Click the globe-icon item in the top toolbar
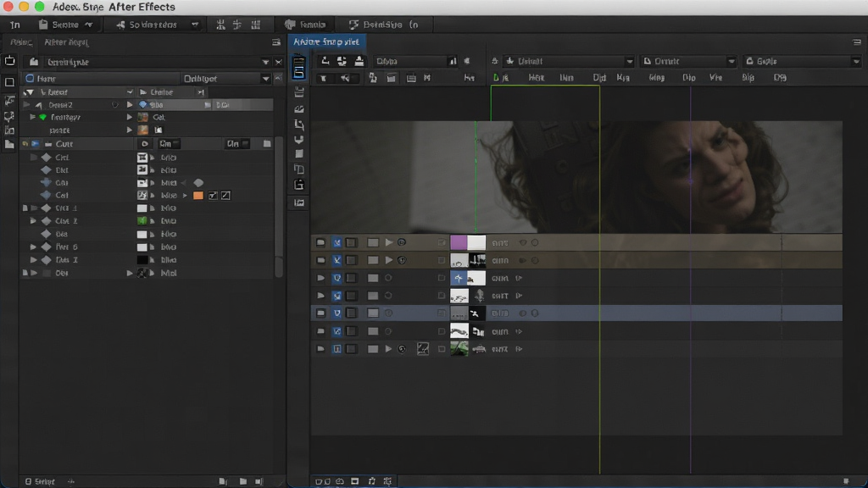 pos(305,25)
